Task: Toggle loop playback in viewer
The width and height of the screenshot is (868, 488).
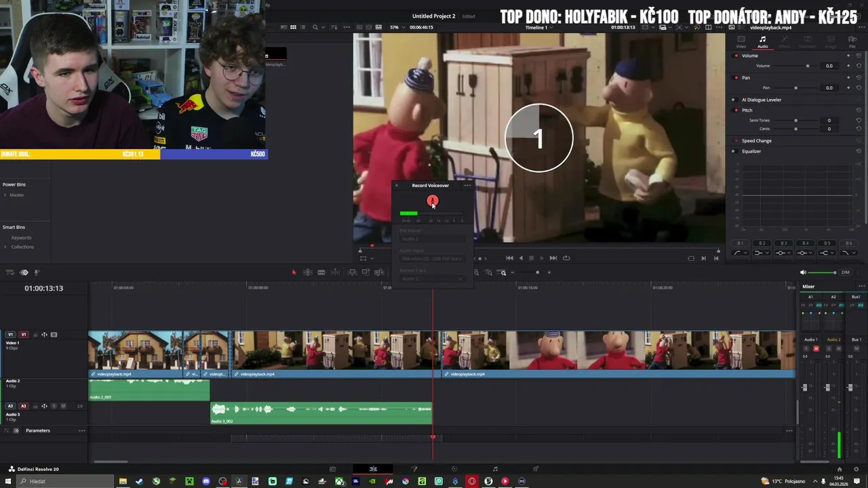Action: [x=566, y=258]
